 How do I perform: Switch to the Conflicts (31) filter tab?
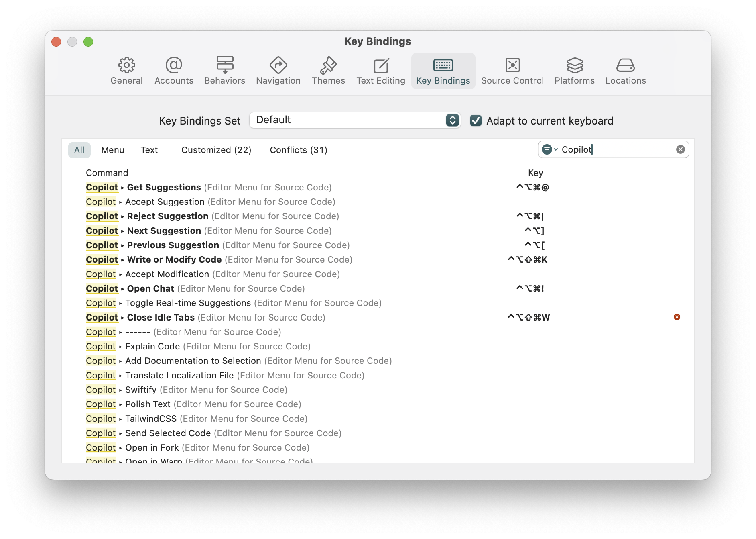[299, 150]
